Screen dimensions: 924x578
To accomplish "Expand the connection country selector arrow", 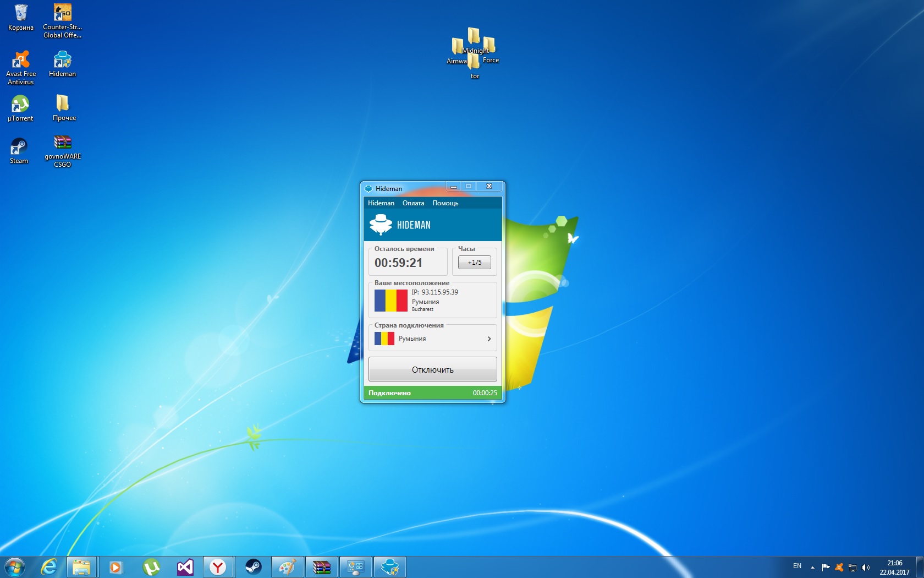I will 489,339.
